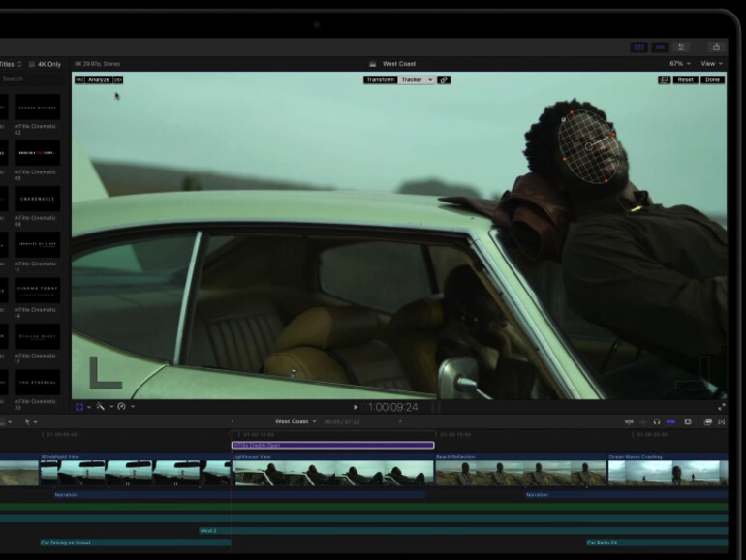Toggle snapping blue icon in timeline
The image size is (746, 560).
[670, 422]
